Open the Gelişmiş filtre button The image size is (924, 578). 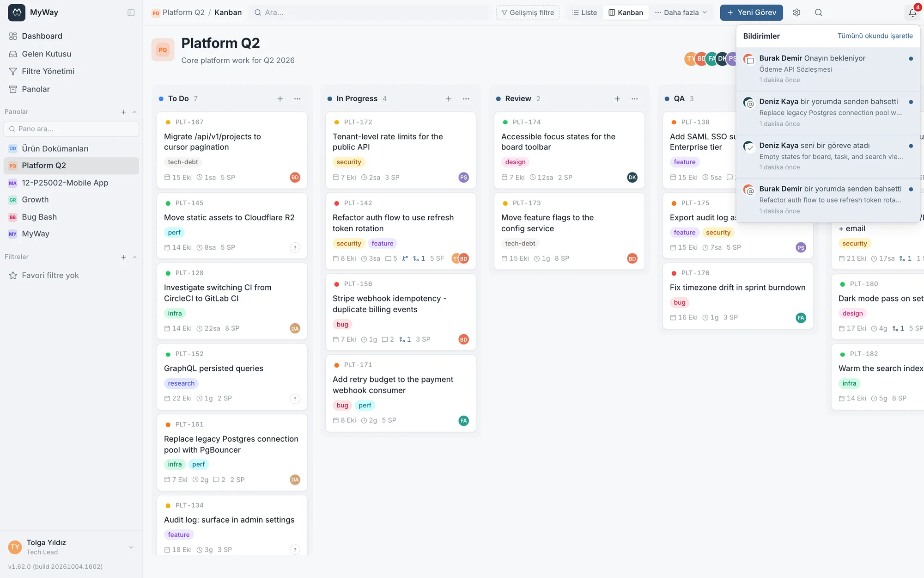[528, 12]
